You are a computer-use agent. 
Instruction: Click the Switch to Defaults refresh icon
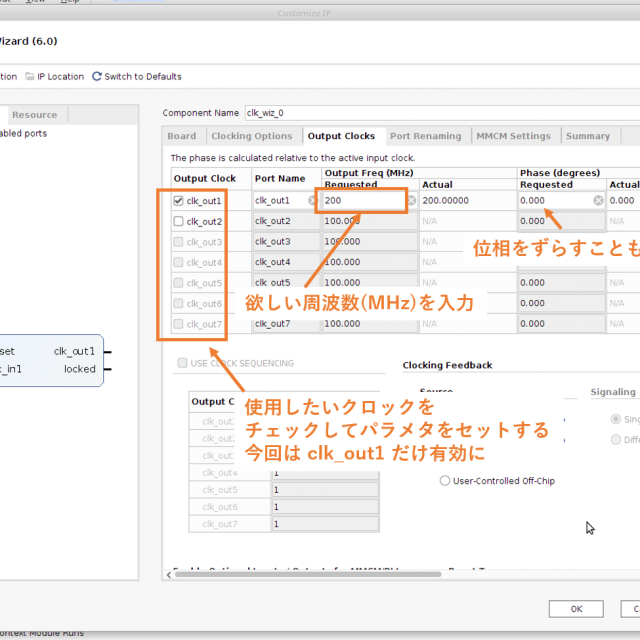tap(97, 76)
